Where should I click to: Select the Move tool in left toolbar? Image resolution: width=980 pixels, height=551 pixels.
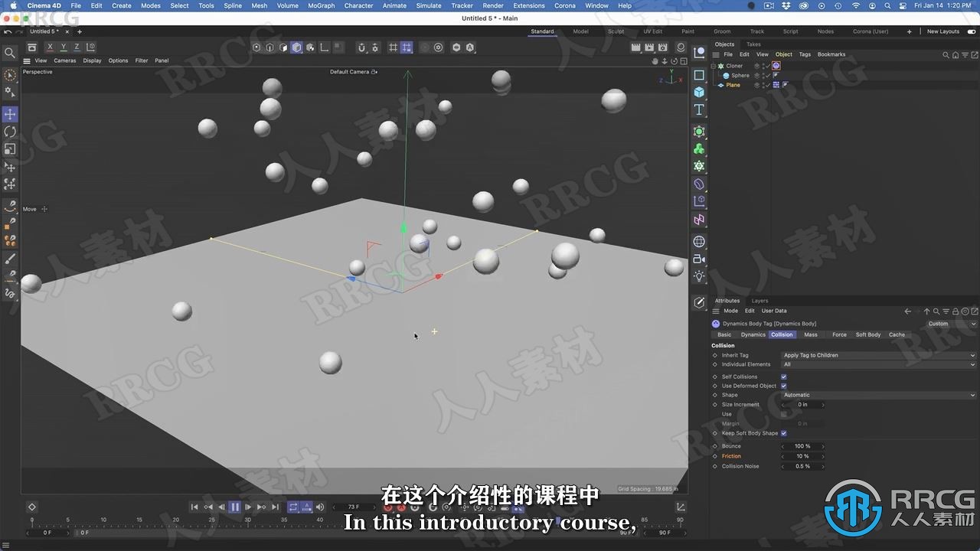tap(10, 114)
